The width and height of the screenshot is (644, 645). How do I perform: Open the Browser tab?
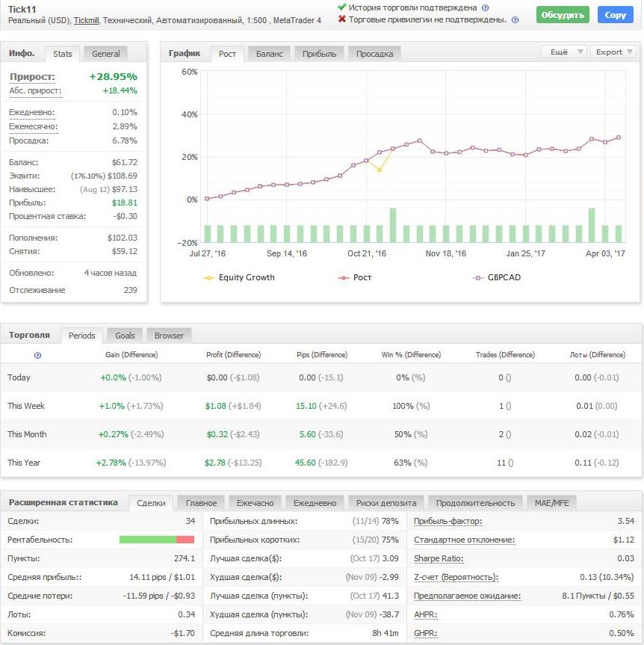(x=169, y=336)
